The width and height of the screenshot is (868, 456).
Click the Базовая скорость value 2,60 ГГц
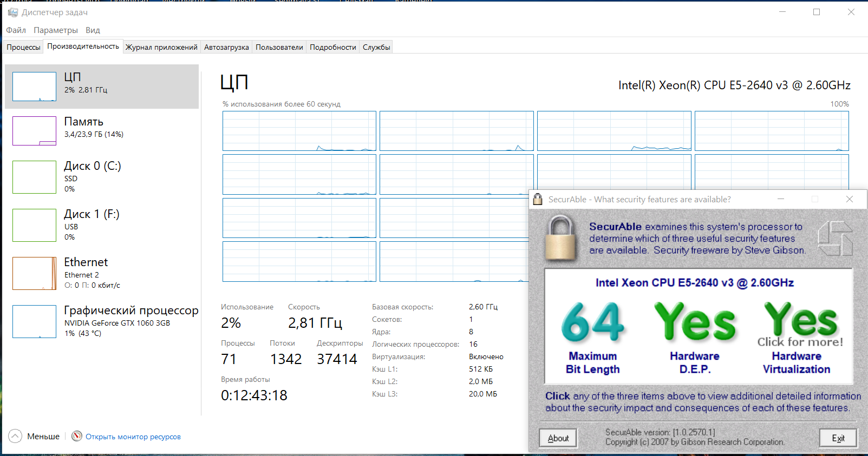click(483, 307)
